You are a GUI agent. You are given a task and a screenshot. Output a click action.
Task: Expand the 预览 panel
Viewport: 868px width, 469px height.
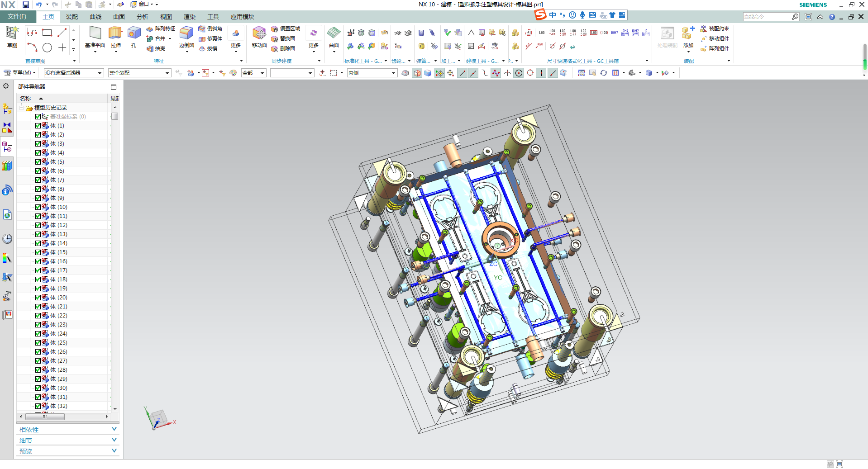(x=68, y=451)
